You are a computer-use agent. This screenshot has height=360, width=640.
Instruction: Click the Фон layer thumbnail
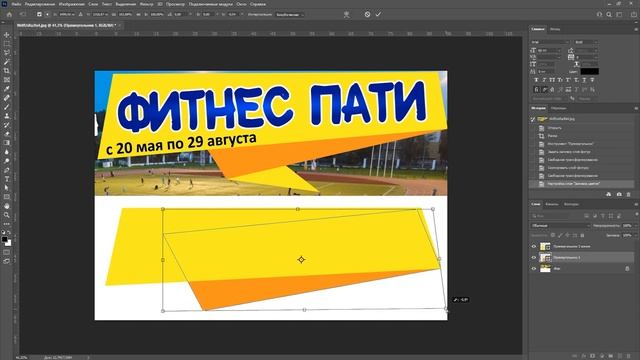pos(545,269)
